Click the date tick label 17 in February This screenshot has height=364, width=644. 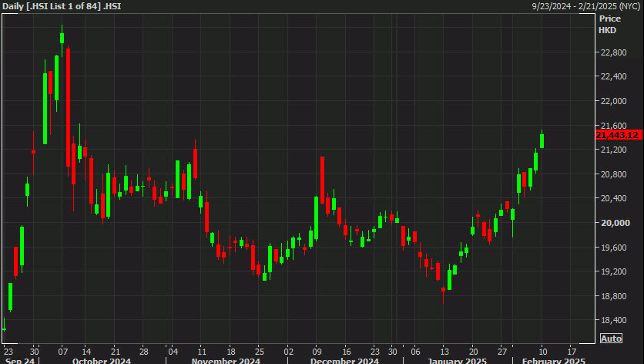click(x=572, y=352)
